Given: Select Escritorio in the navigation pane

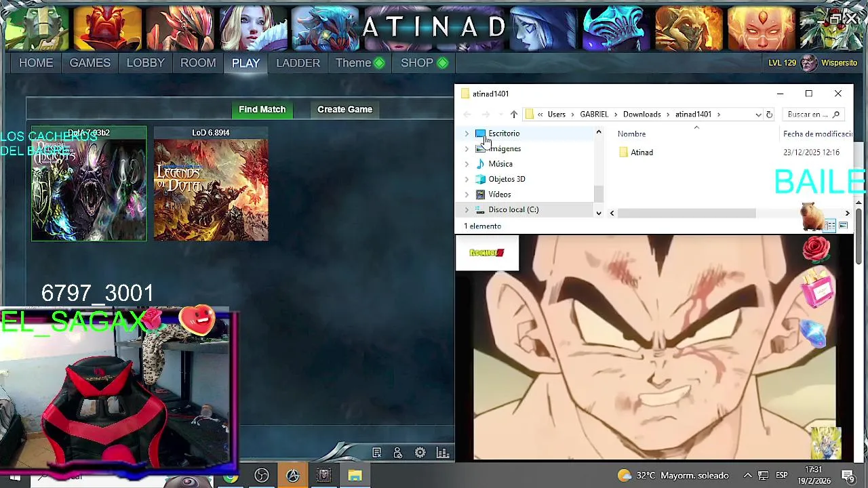Looking at the screenshot, I should 504,134.
